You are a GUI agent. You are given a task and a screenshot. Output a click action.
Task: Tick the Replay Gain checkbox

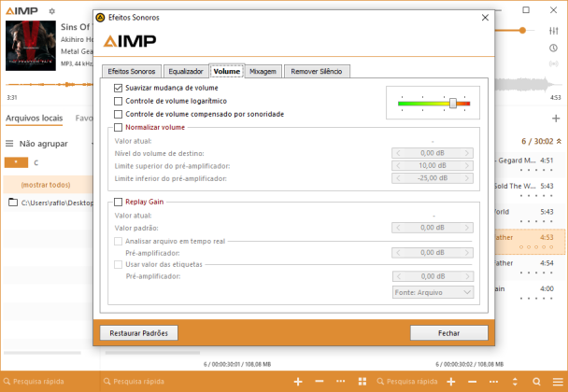pyautogui.click(x=118, y=202)
